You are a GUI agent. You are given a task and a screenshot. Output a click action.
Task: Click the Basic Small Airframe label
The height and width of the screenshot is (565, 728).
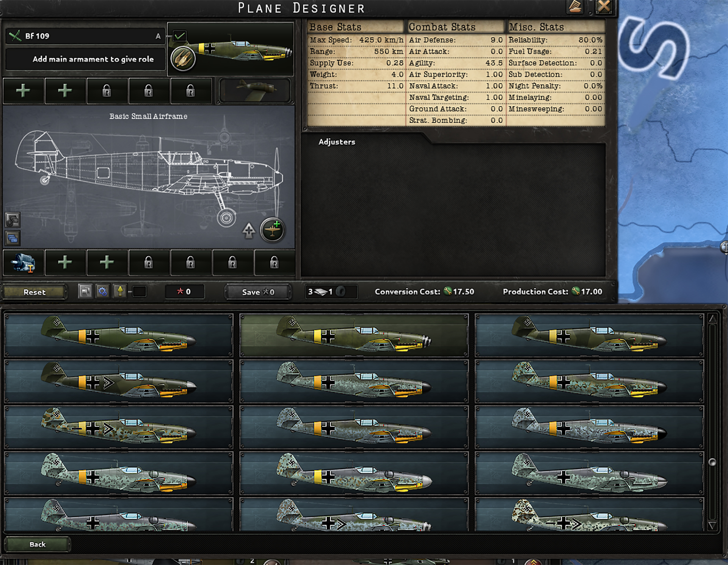(x=148, y=116)
